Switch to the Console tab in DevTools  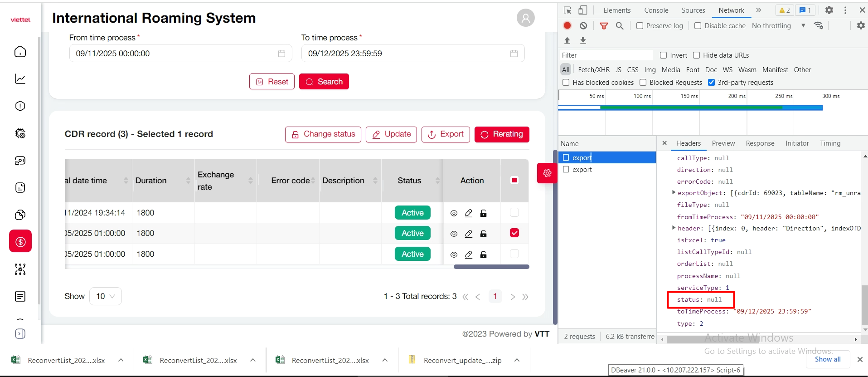pyautogui.click(x=656, y=10)
